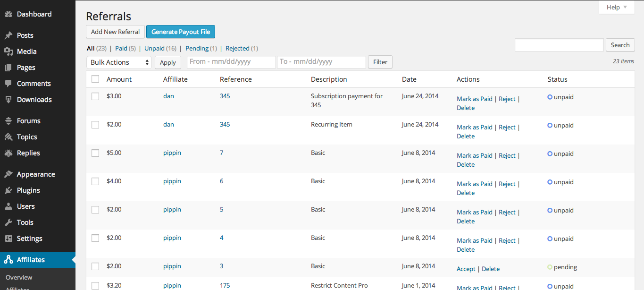This screenshot has height=290, width=644.
Task: Click the Dashboard gauge icon in sidebar
Action: pyautogui.click(x=8, y=14)
